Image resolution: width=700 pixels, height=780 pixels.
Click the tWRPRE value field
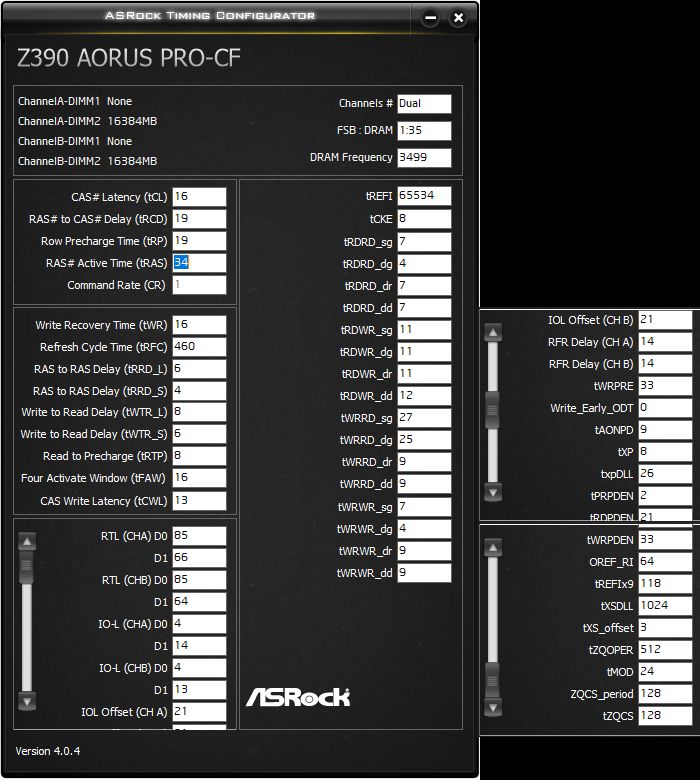tap(665, 386)
